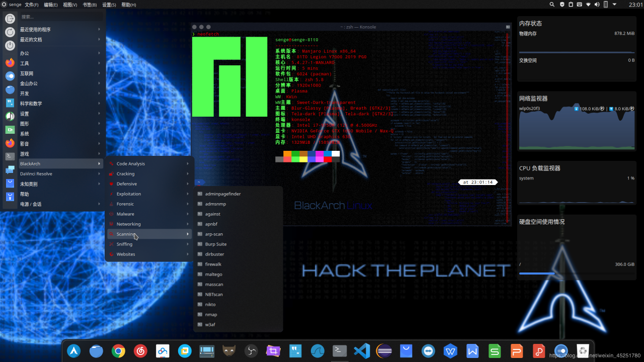Launch adminpagefinder from Scanning menu
644x362 pixels.
click(238, 194)
